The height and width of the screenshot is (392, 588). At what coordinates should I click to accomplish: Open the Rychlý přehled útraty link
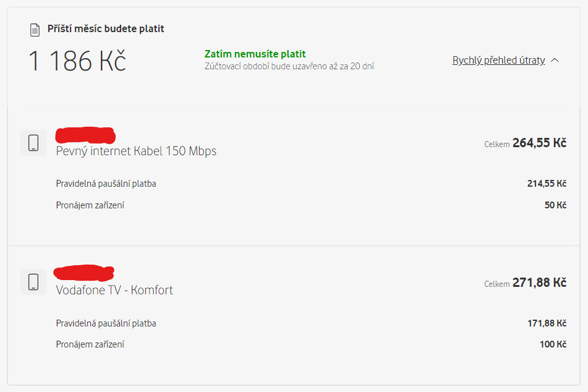pyautogui.click(x=498, y=60)
